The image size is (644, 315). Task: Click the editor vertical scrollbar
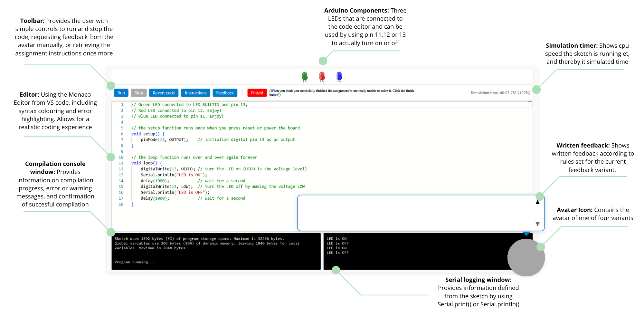pyautogui.click(x=530, y=148)
